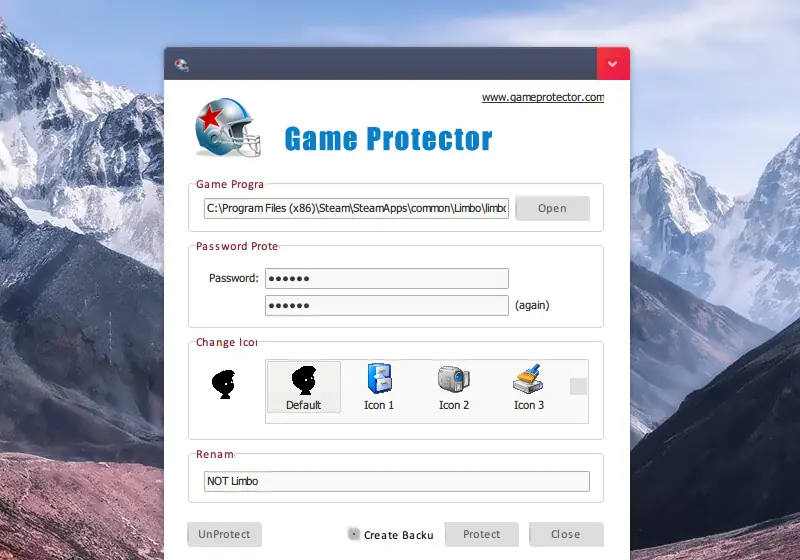Open the red title bar chevron dropdown
800x560 pixels.
click(x=613, y=64)
